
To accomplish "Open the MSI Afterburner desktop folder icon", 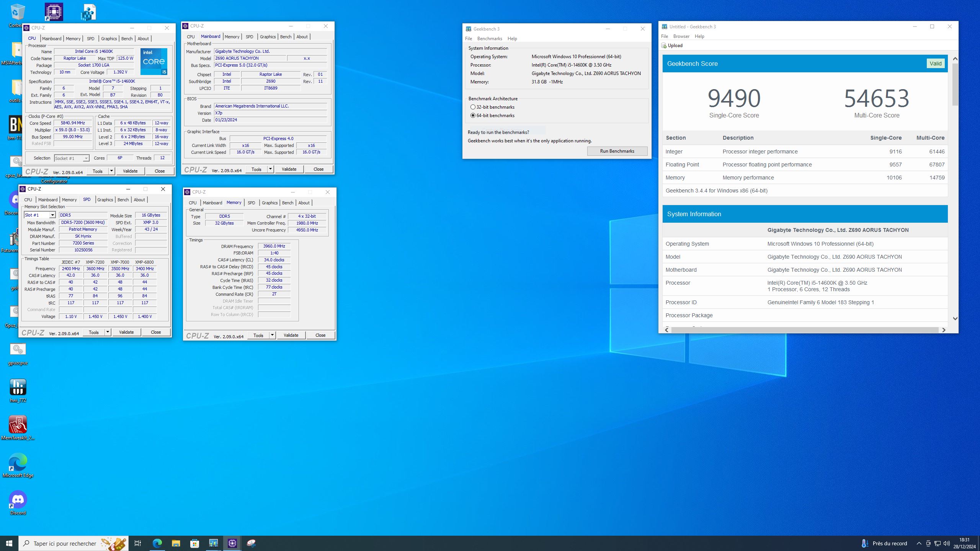I will point(16,50).
